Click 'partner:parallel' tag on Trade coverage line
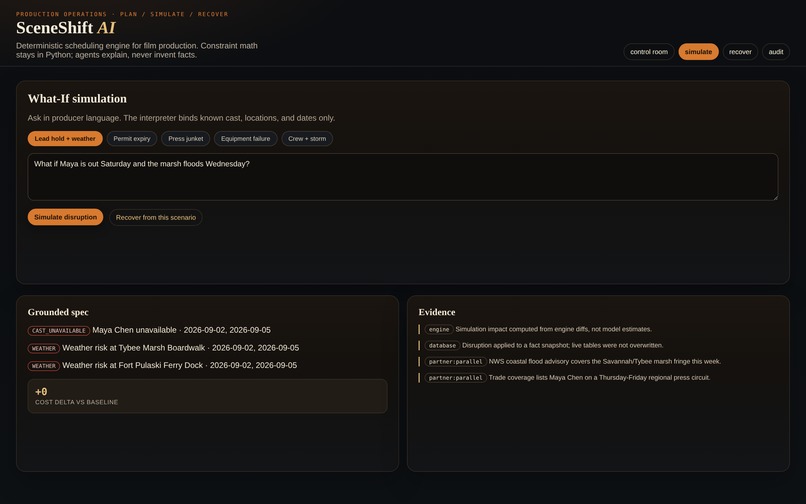806x504 pixels. point(455,378)
